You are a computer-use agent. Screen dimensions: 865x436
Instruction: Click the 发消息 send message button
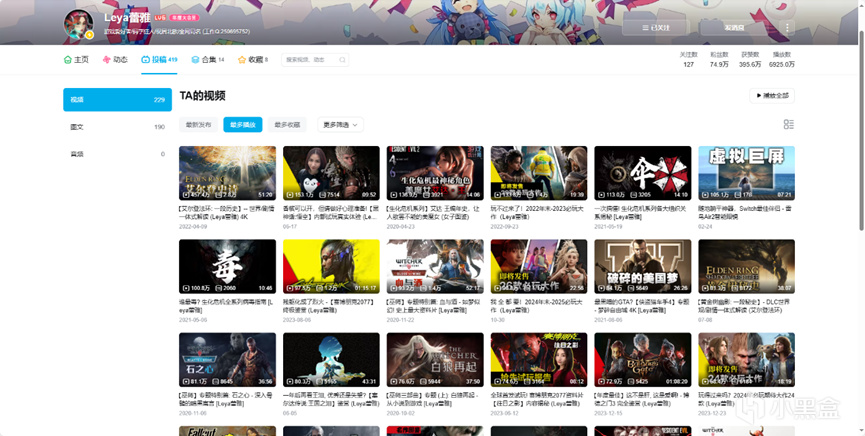(x=734, y=28)
